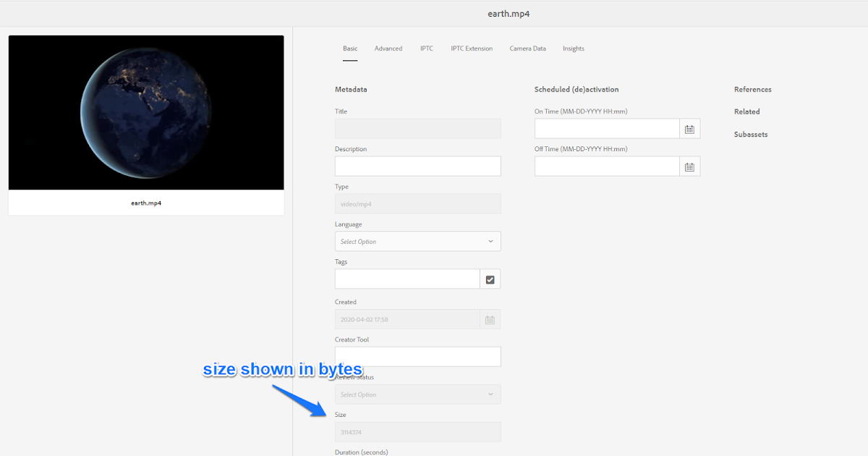Viewport: 868px width, 456px height.
Task: Click the On Time date field
Action: point(607,129)
